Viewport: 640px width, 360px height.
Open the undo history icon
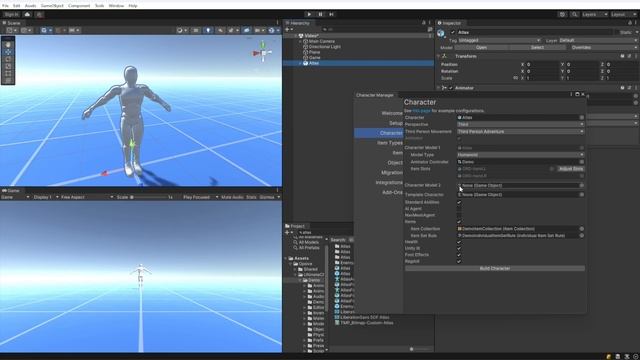click(562, 14)
